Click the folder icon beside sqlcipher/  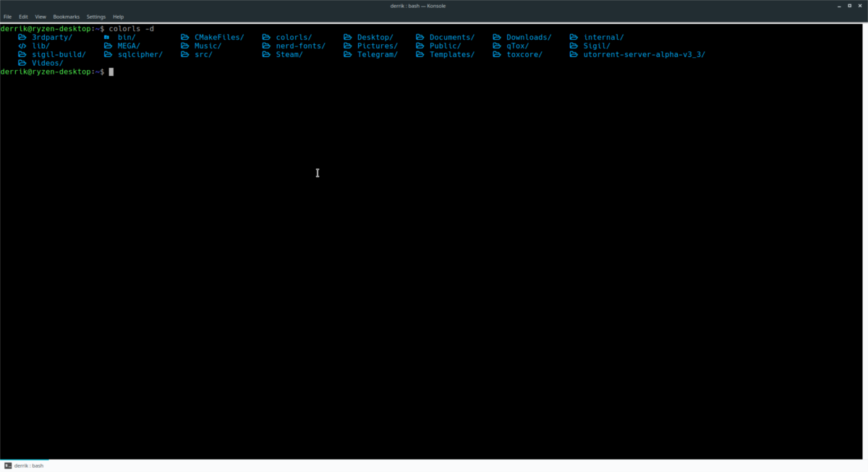click(108, 55)
